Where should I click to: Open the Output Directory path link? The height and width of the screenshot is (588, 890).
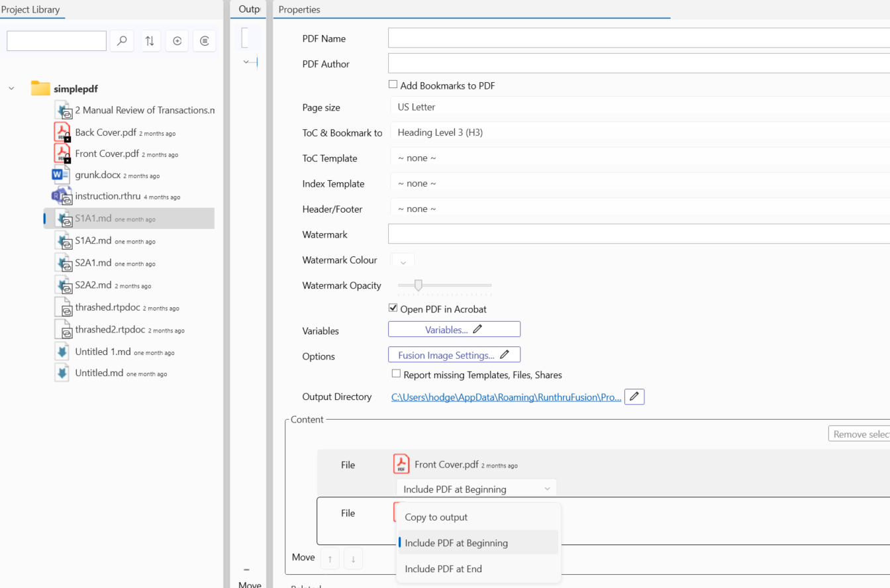click(x=506, y=397)
